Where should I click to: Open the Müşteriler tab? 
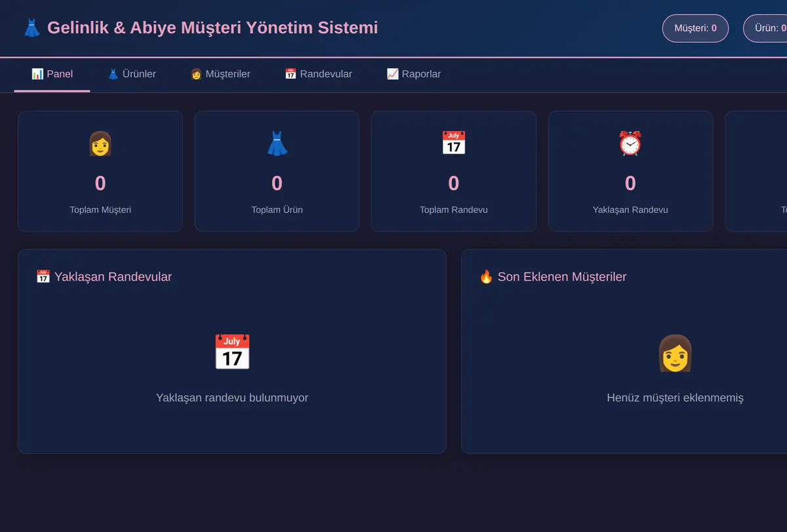pyautogui.click(x=220, y=74)
